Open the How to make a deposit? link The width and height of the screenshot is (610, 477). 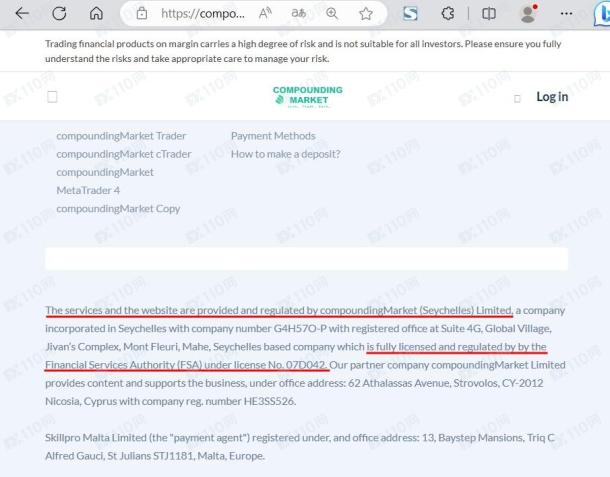click(x=286, y=154)
